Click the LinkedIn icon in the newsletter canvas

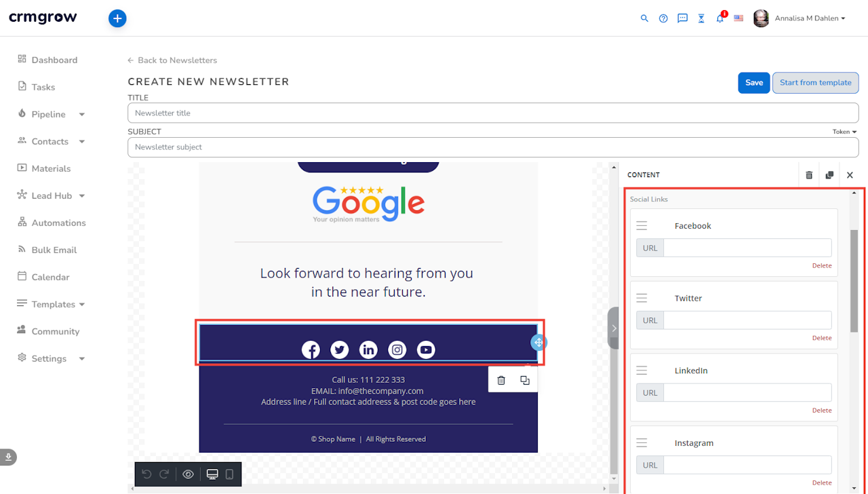[x=368, y=349]
